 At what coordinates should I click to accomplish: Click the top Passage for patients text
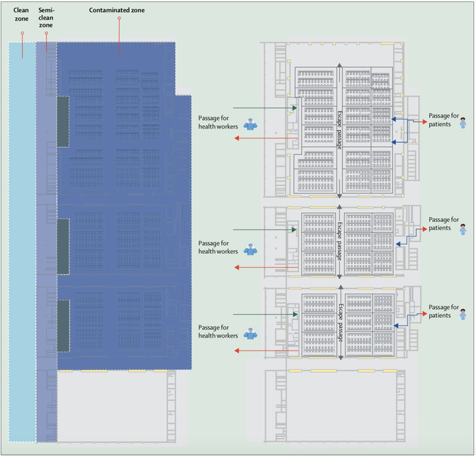pos(443,120)
